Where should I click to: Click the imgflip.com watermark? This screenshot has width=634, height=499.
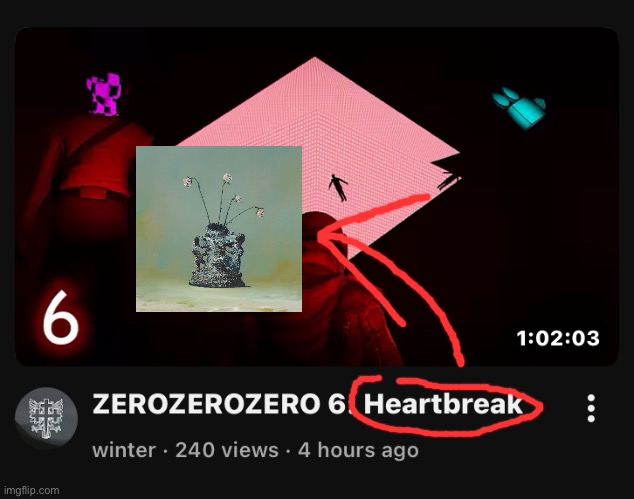click(x=30, y=491)
